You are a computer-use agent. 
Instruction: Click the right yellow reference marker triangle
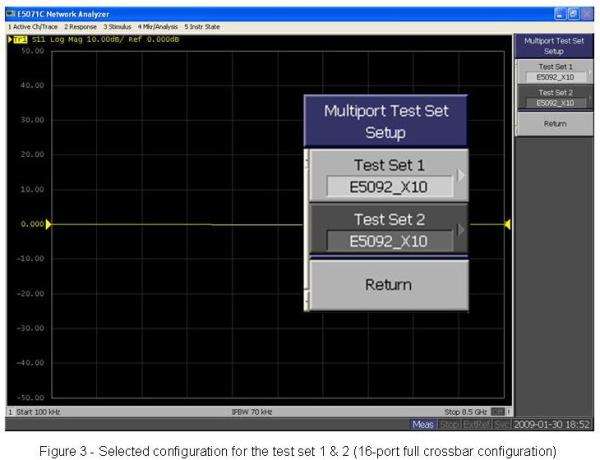point(507,224)
